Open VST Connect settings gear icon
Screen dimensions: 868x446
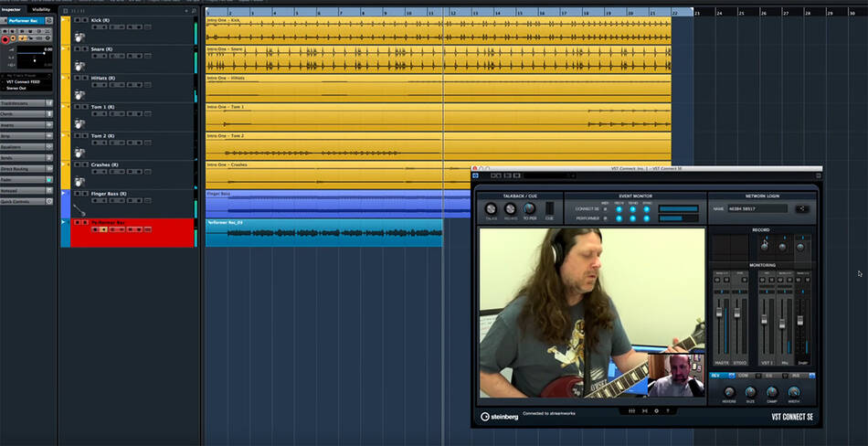(x=657, y=411)
